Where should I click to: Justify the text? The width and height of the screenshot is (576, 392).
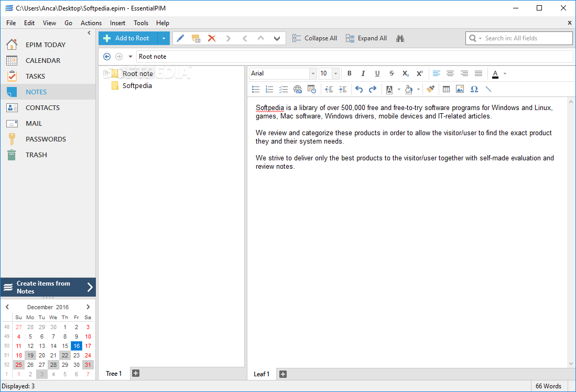tap(479, 73)
